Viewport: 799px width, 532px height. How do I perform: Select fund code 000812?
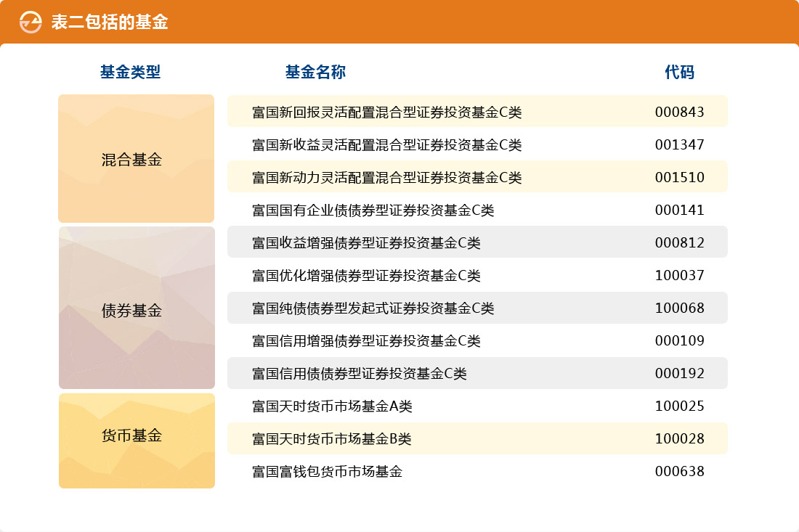pyautogui.click(x=679, y=242)
